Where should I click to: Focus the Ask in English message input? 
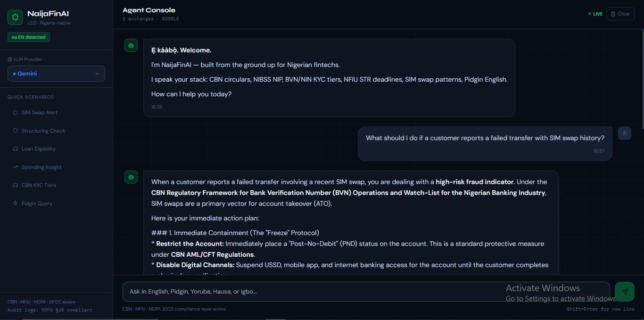coord(366,292)
